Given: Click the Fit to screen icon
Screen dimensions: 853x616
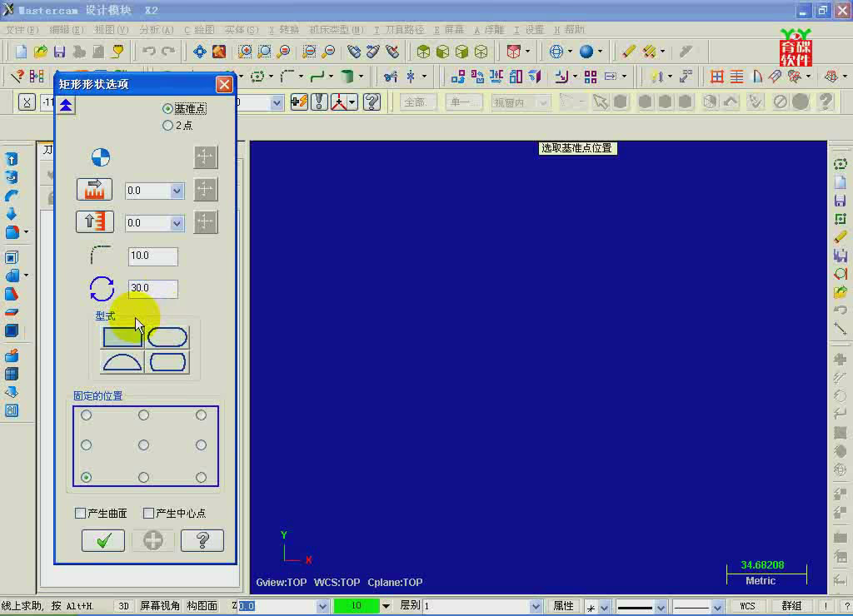Looking at the screenshot, I should pyautogui.click(x=200, y=52).
